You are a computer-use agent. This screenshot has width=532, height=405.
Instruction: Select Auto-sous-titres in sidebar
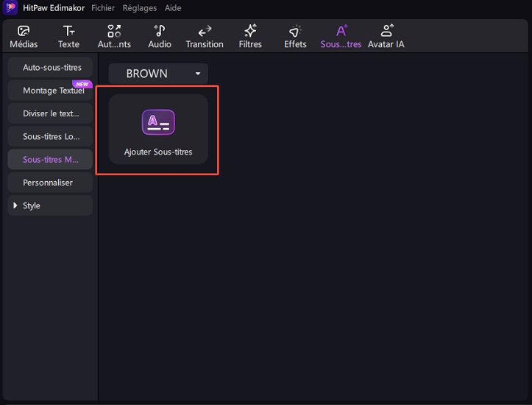pos(50,67)
